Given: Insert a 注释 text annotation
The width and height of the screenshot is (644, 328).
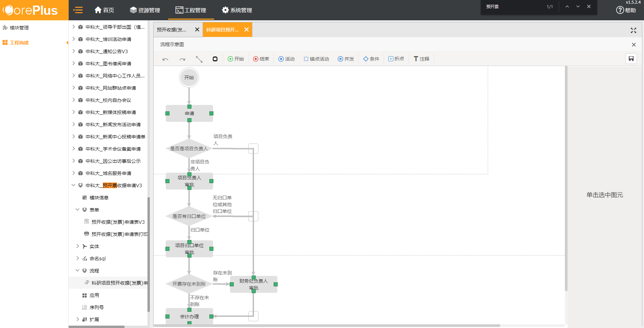Looking at the screenshot, I should (421, 59).
